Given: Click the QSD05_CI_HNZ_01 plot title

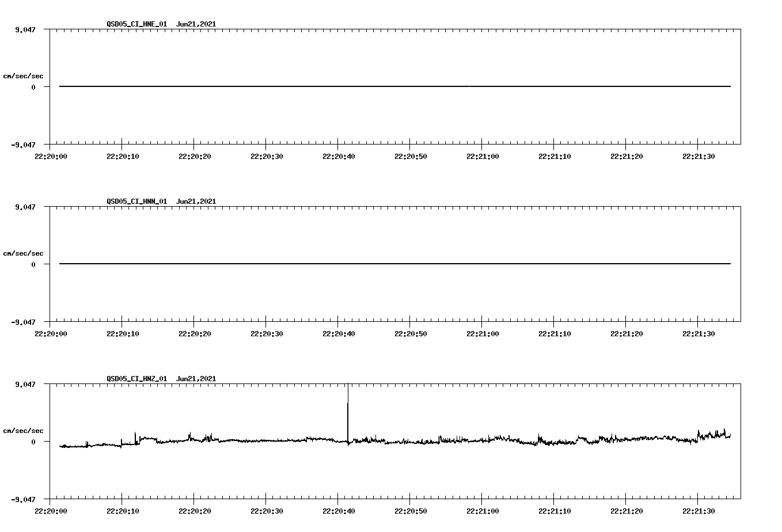Looking at the screenshot, I should point(161,379).
